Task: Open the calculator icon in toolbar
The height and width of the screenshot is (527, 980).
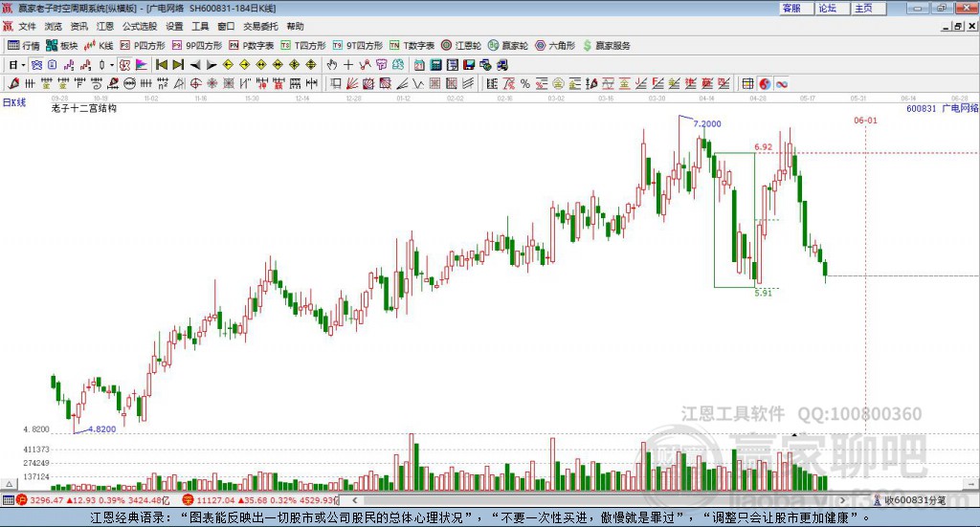Action: tap(435, 65)
